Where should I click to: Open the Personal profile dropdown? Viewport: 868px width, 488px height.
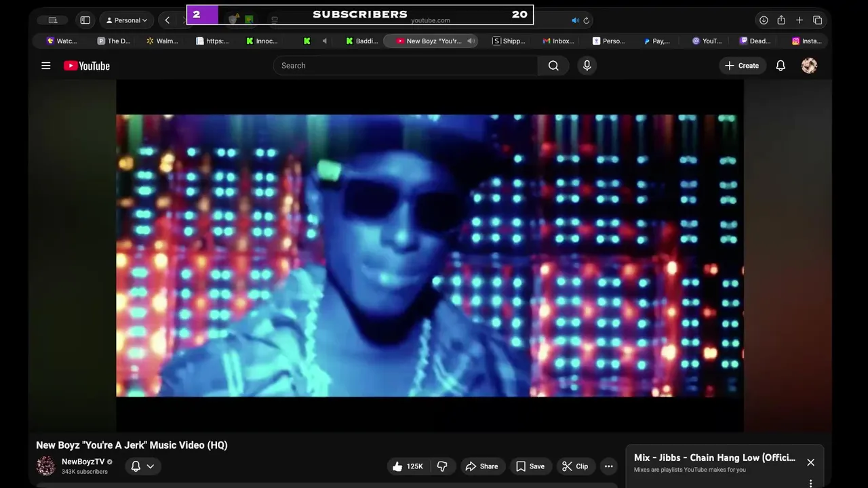tap(127, 20)
